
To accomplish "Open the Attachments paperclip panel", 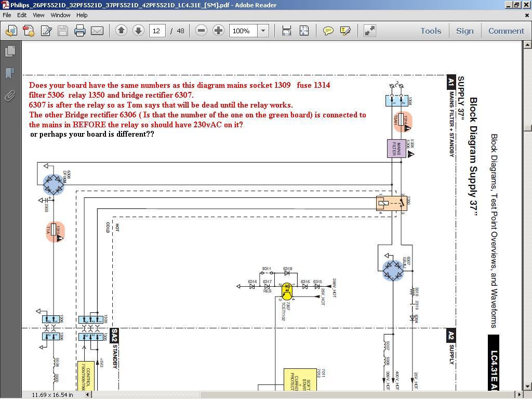I will 10,96.
